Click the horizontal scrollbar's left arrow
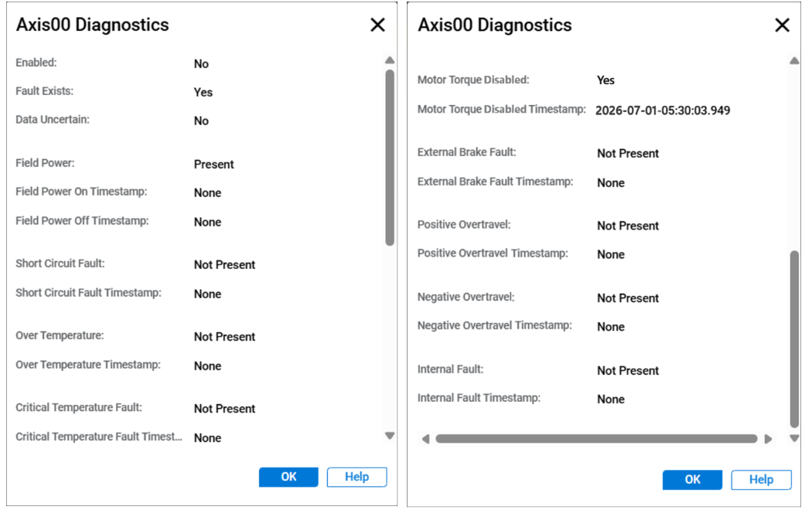 [425, 439]
